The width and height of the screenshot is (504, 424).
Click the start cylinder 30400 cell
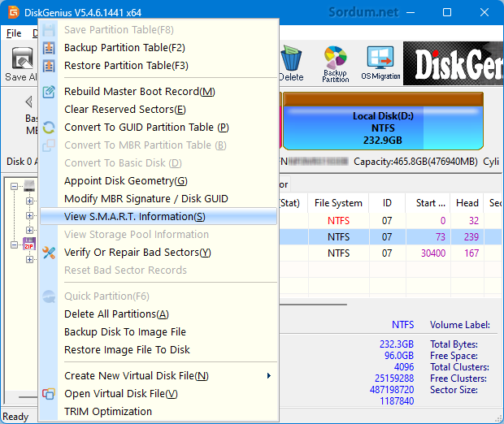click(x=428, y=253)
